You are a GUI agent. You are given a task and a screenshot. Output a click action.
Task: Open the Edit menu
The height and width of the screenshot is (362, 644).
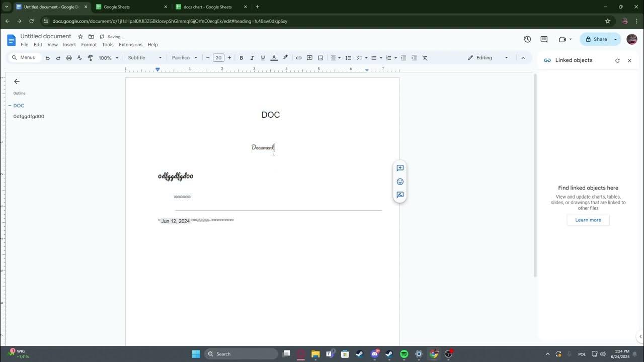click(x=38, y=45)
